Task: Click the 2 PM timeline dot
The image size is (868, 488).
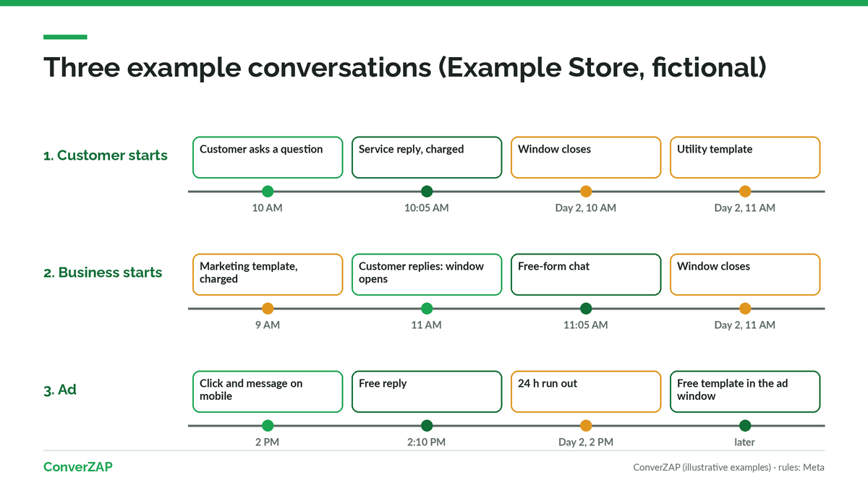Action: (x=268, y=426)
